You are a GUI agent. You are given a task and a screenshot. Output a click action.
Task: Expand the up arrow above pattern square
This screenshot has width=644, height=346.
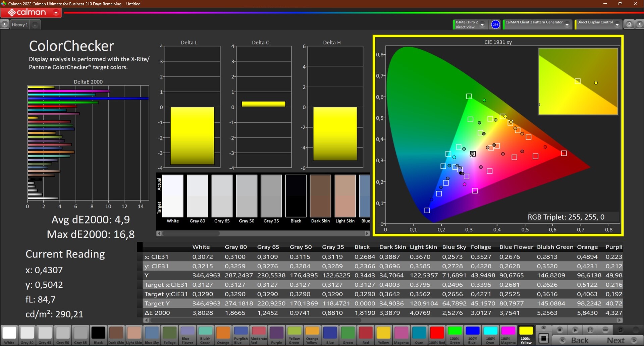(x=544, y=328)
